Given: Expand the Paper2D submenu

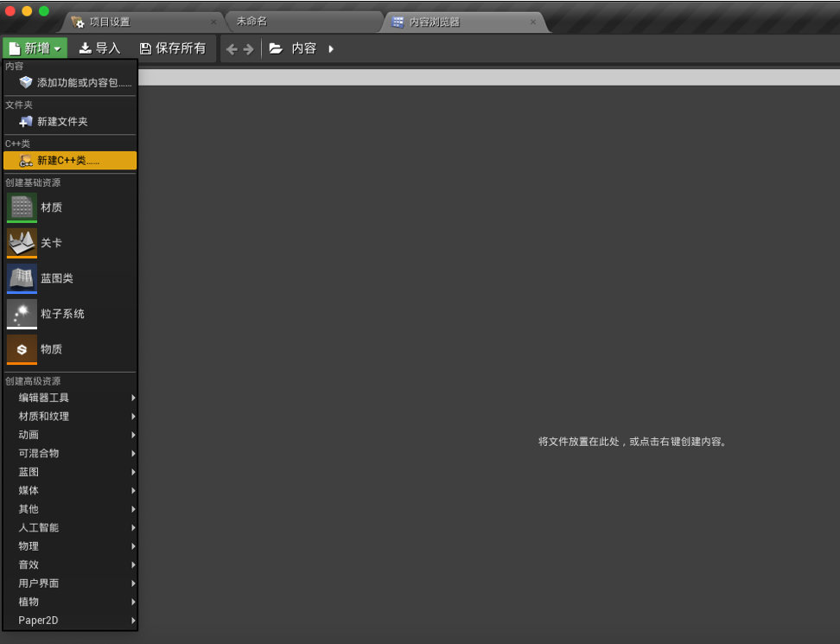Looking at the screenshot, I should click(x=70, y=621).
